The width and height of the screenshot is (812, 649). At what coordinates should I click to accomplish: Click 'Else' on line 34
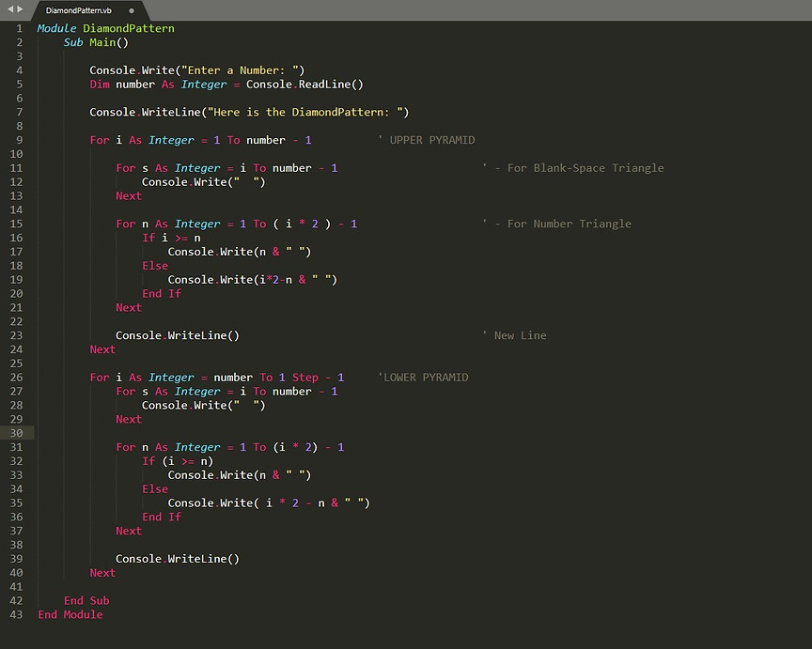pos(155,489)
